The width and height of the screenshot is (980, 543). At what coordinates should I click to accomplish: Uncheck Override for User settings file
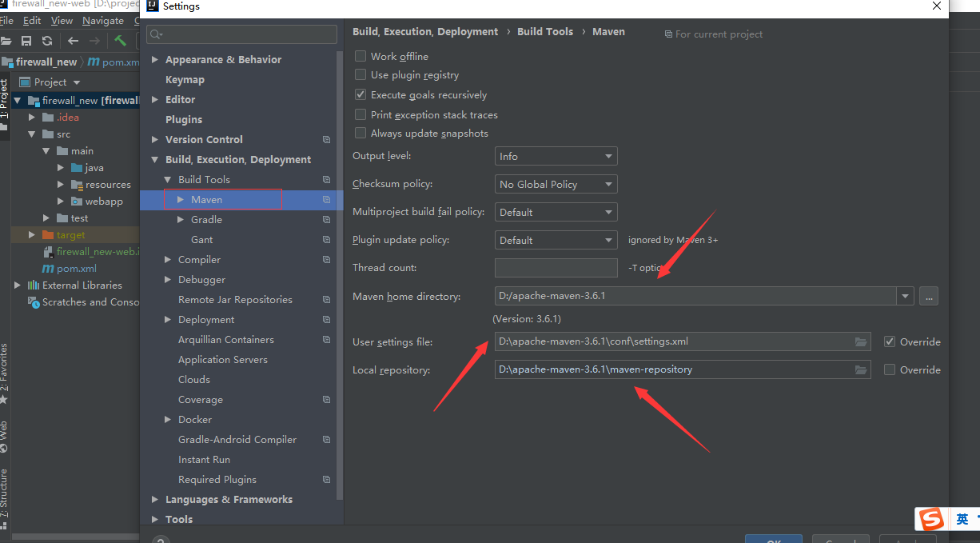tap(890, 341)
